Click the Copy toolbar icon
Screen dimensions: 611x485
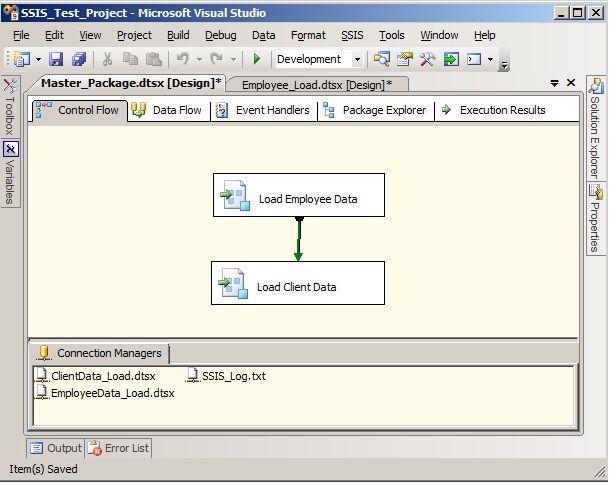131,59
